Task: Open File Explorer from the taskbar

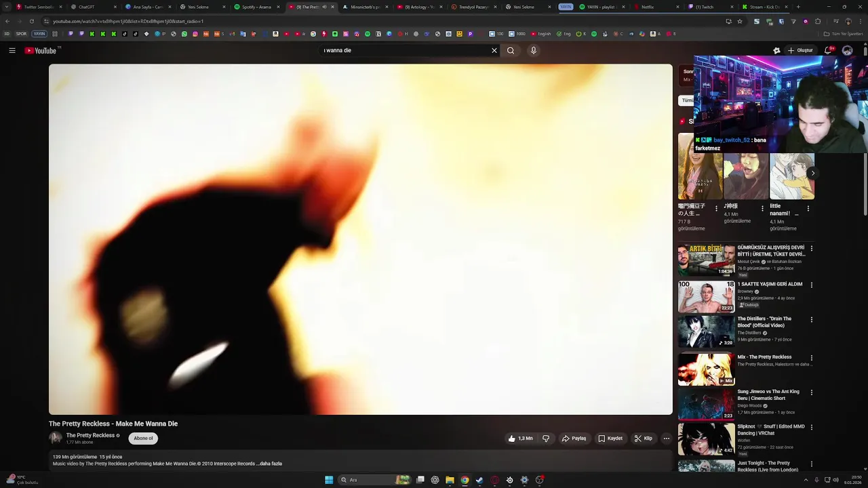Action: tap(450, 480)
